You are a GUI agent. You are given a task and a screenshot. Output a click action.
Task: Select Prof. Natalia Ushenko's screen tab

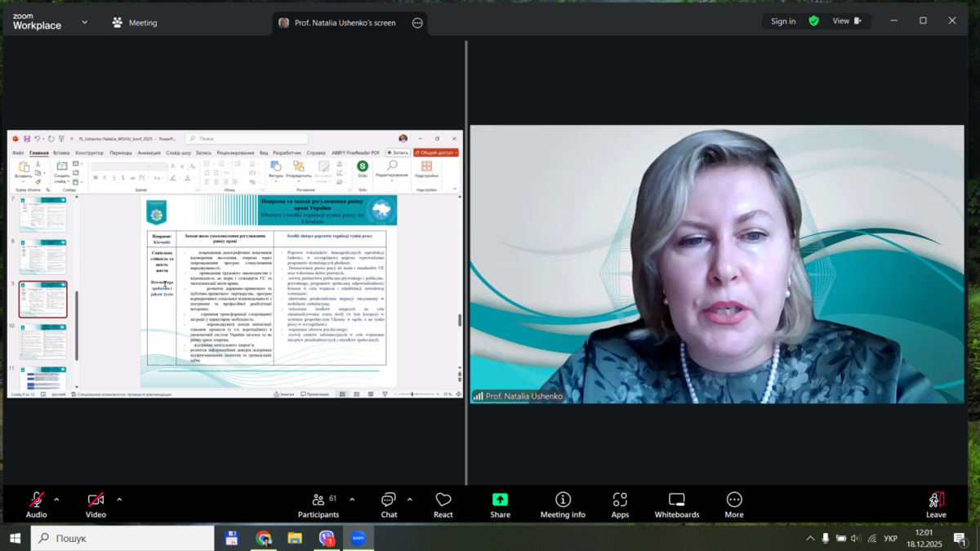click(x=345, y=23)
